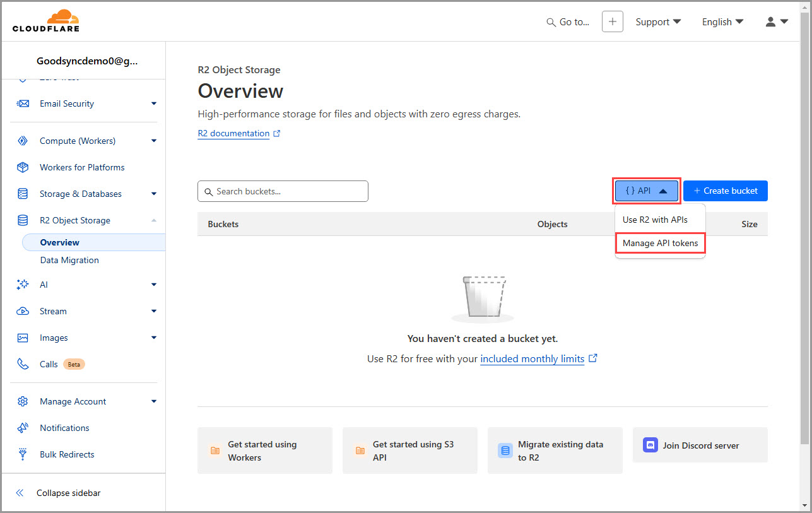Click the Go to search magnifier icon

pos(551,22)
